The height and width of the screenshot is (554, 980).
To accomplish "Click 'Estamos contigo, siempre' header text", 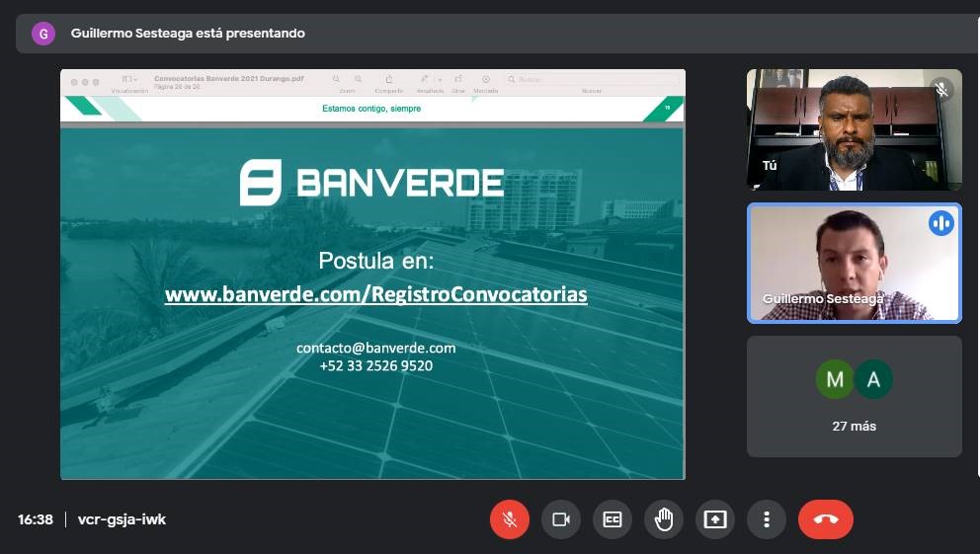I will click(371, 109).
